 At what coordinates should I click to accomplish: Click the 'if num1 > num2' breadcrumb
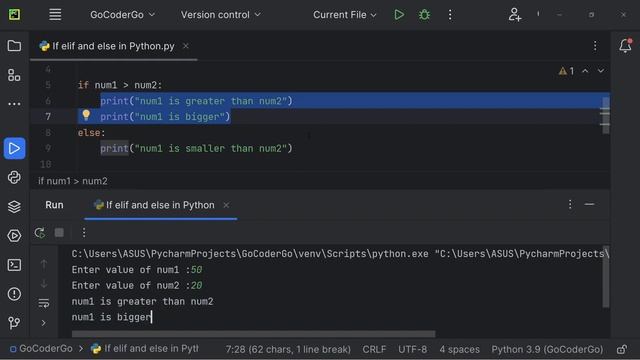[73, 181]
